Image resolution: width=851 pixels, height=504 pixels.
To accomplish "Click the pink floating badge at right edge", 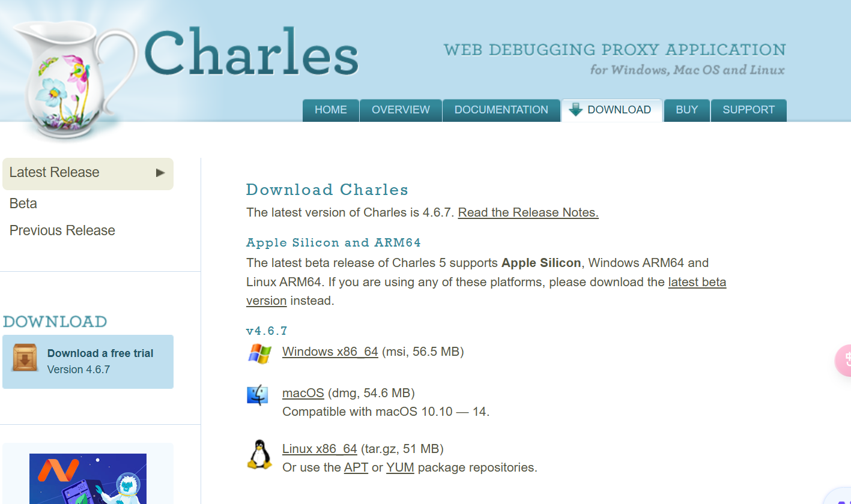I will pos(843,361).
